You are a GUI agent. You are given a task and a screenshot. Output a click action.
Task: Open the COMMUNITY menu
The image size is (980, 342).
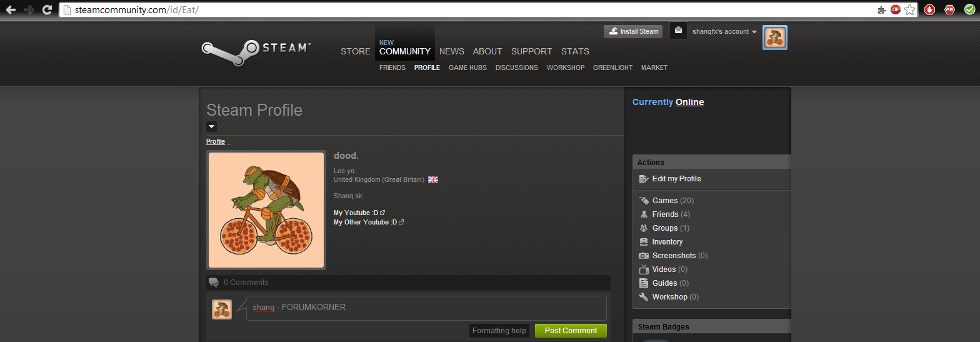(405, 51)
